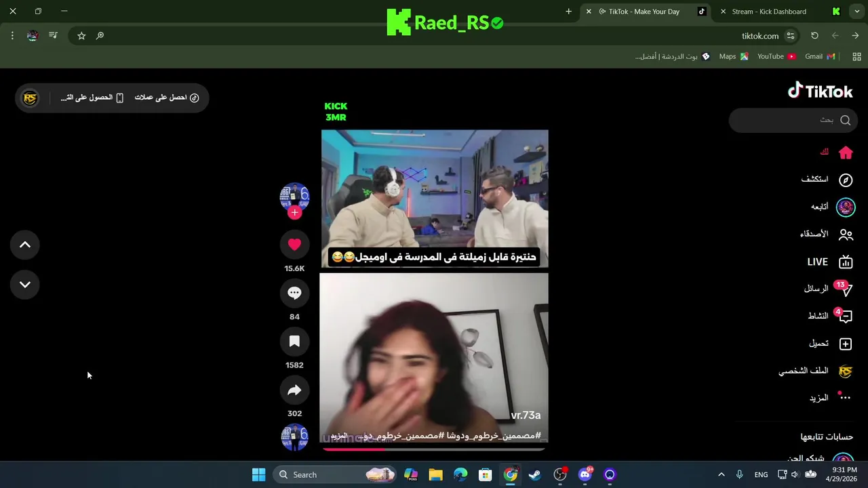This screenshot has height=488, width=868.
Task: Click the ENG language indicator
Action: click(x=761, y=474)
